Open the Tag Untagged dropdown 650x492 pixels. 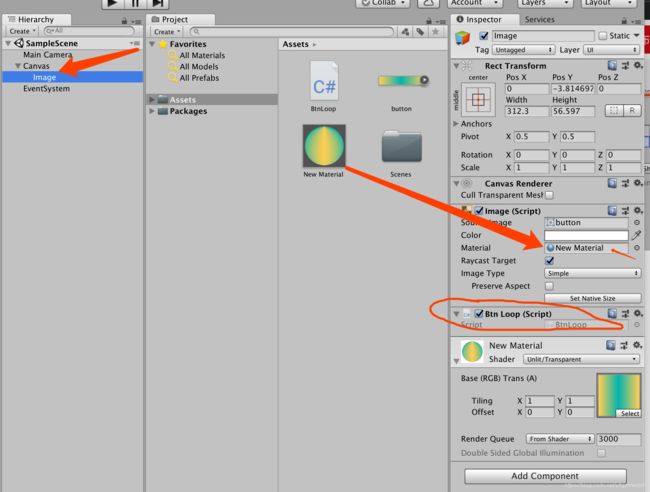(524, 50)
